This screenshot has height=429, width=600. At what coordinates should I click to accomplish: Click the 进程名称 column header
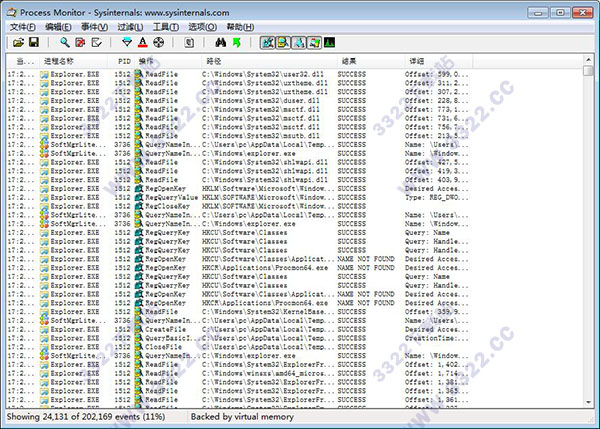coord(73,61)
